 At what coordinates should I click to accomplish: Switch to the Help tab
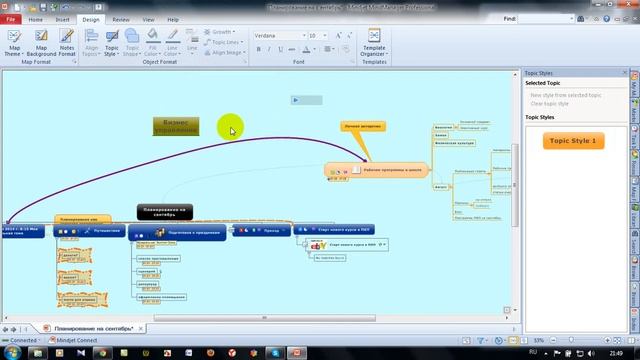[173, 20]
